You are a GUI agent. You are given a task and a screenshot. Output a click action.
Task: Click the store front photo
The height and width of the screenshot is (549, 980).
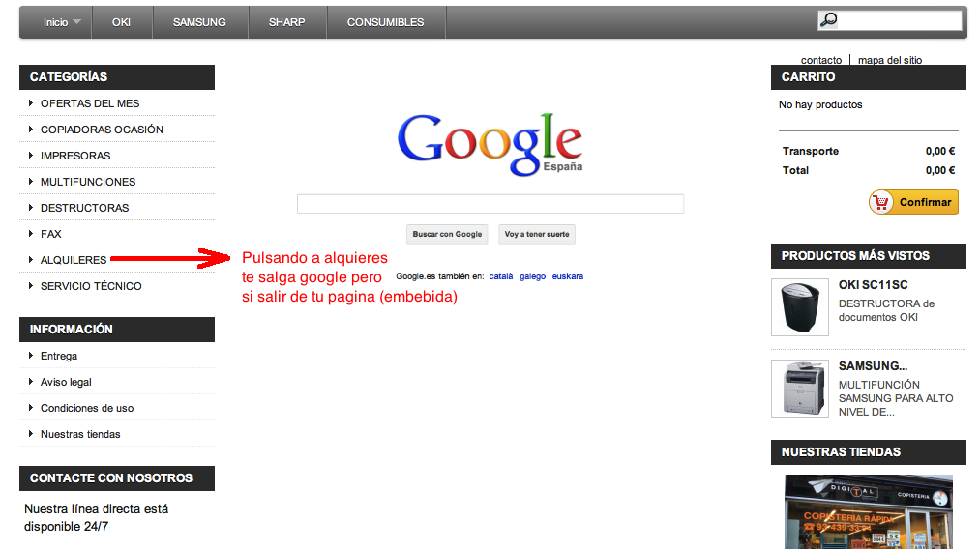869,511
